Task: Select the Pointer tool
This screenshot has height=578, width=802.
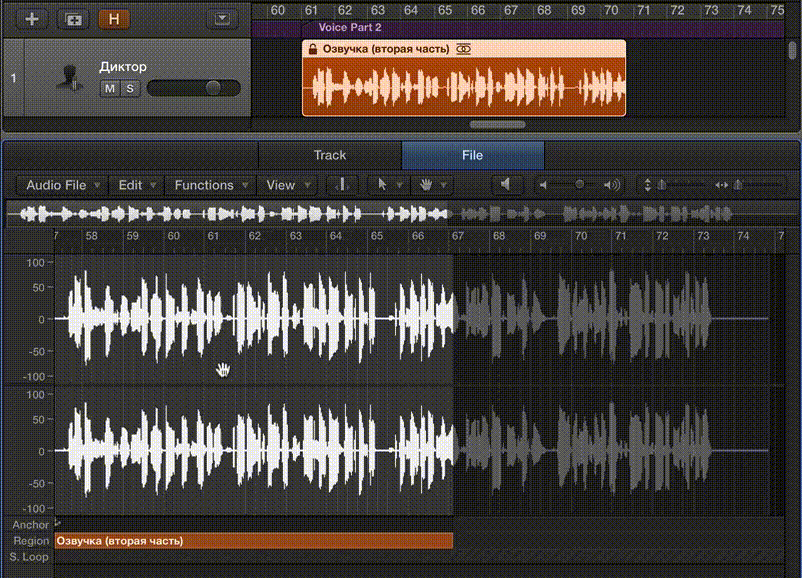Action: click(x=382, y=185)
